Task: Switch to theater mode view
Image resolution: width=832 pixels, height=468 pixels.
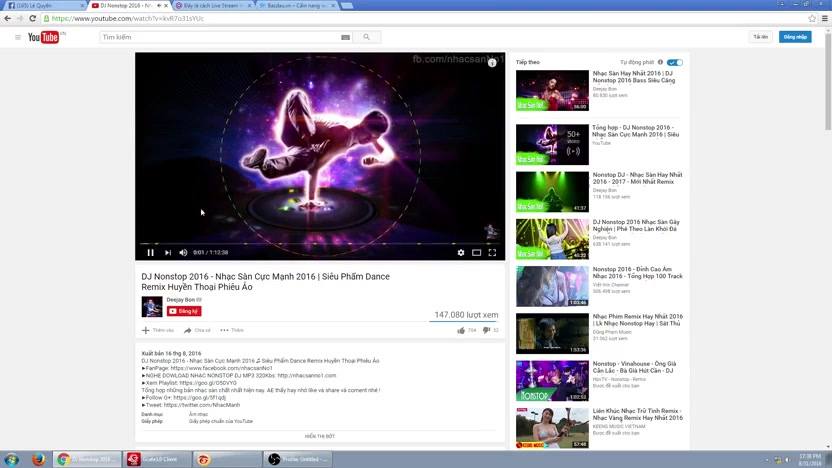Action: pos(476,253)
